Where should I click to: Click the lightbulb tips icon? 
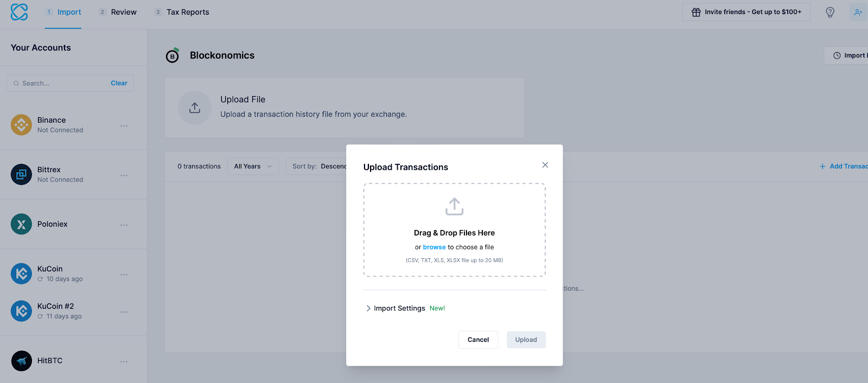click(830, 12)
